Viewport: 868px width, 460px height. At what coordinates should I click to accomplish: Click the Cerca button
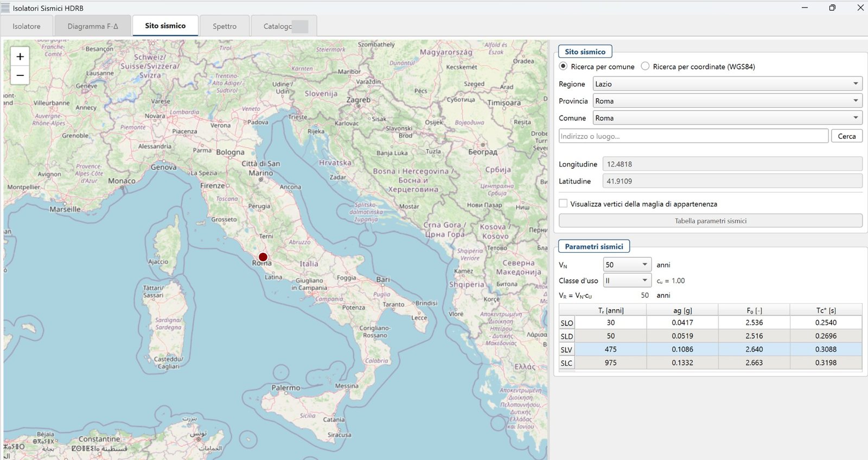click(x=846, y=136)
